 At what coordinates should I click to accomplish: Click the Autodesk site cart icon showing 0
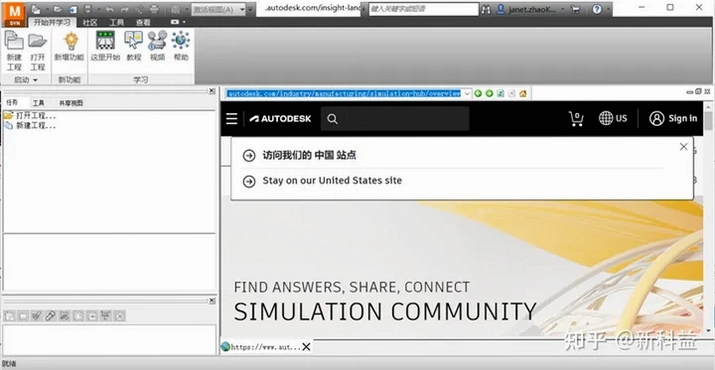click(x=576, y=119)
